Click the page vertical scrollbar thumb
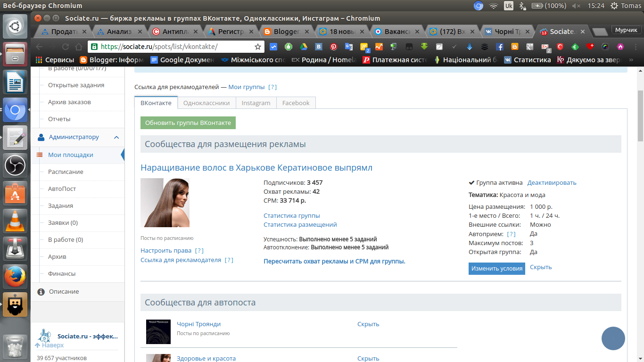Screen dimensions: 644x362 click(x=641, y=115)
